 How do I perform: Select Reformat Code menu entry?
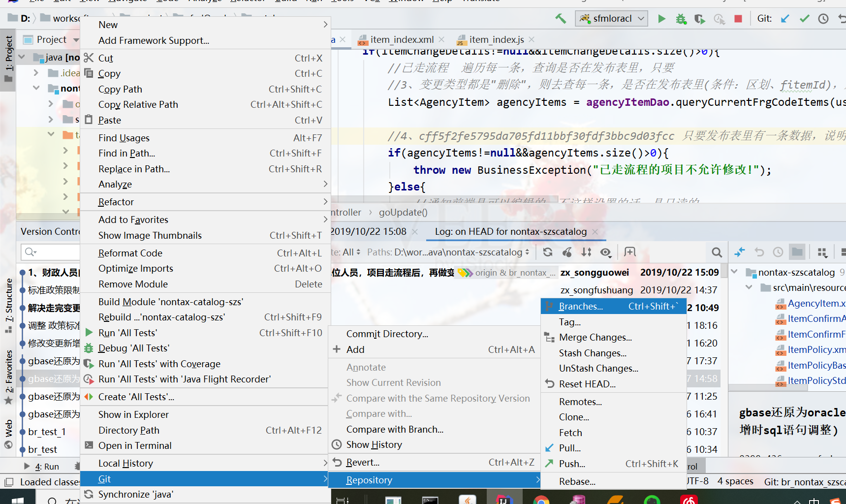pyautogui.click(x=206, y=253)
